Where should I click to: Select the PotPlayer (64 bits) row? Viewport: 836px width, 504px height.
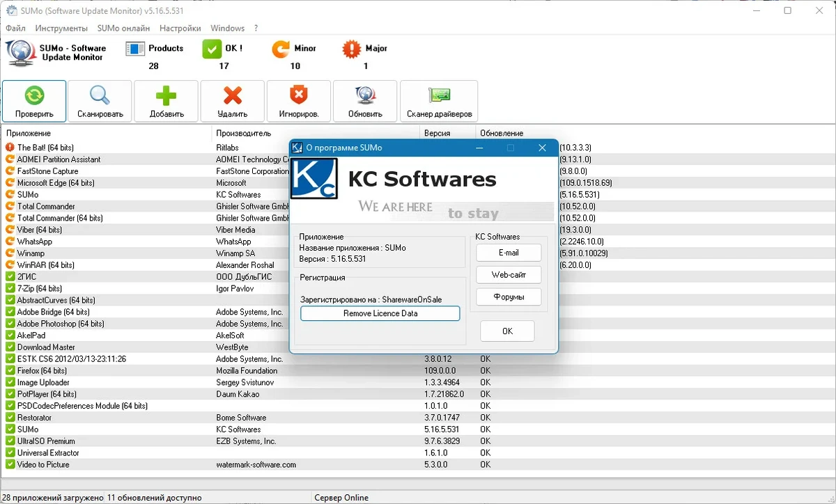coord(418,394)
